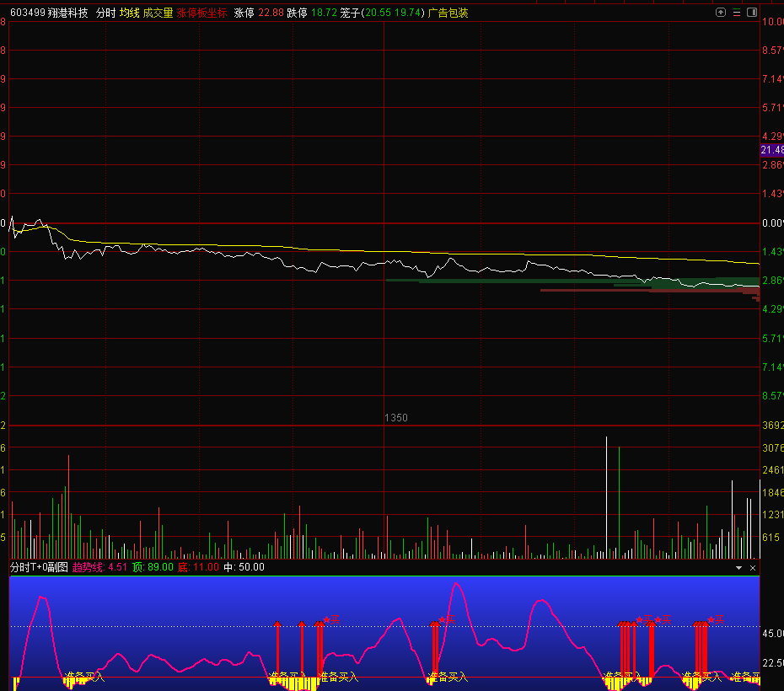Open the 广告包装 sector link
This screenshot has height=691, width=784.
click(x=448, y=13)
